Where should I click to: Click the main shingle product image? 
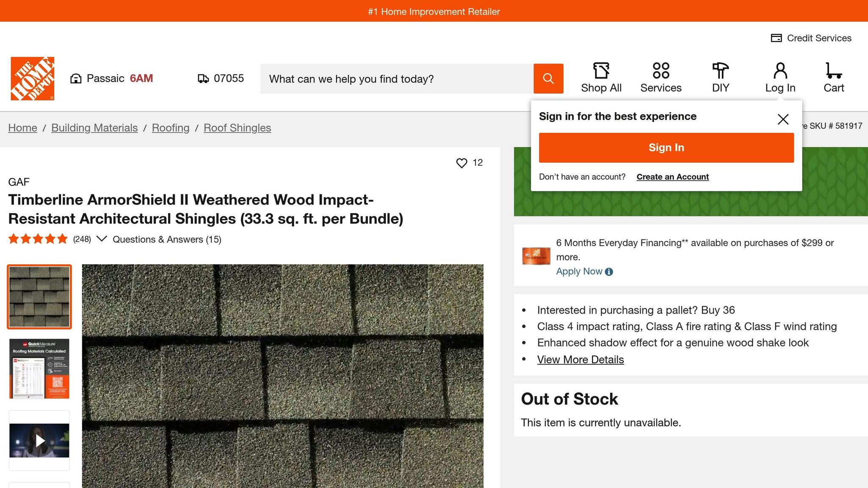click(283, 376)
